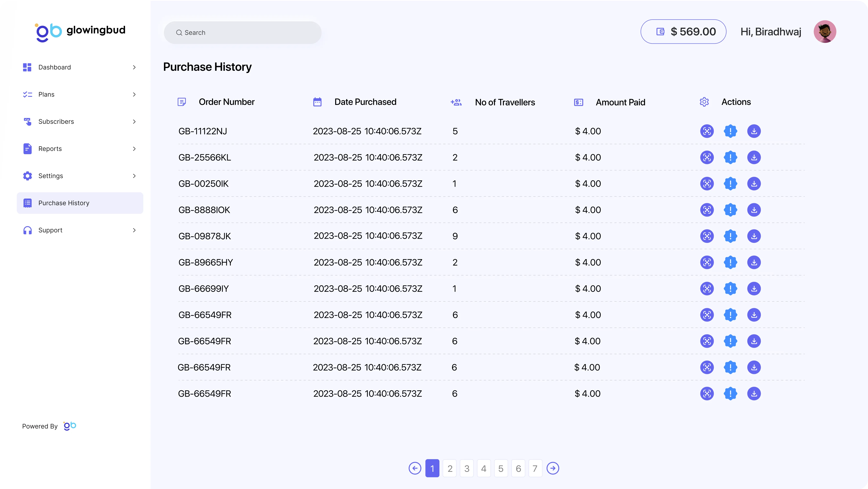Open the Settings menu item
This screenshot has height=489, width=868.
click(x=50, y=176)
